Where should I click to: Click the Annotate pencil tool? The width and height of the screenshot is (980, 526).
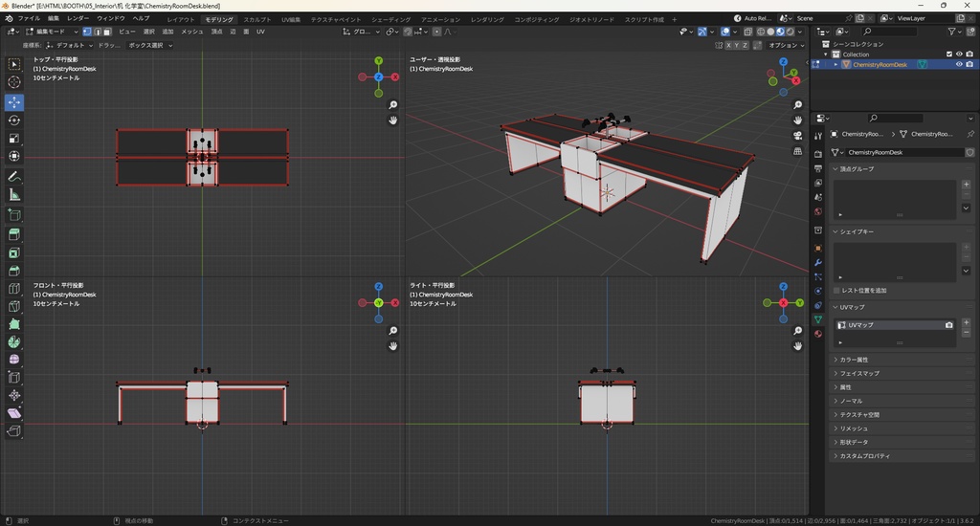tap(14, 177)
